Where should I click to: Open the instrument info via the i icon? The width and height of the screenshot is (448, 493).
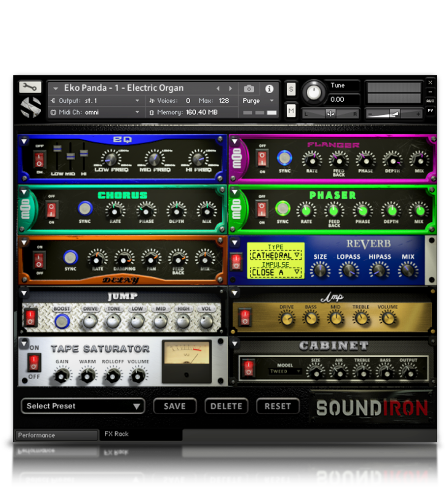(269, 89)
